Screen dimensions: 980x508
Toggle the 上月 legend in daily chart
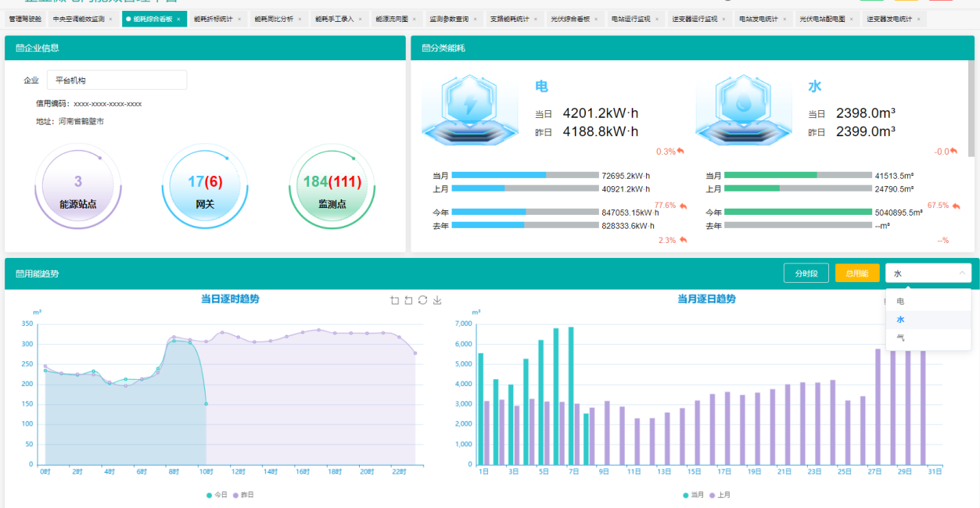(x=720, y=495)
